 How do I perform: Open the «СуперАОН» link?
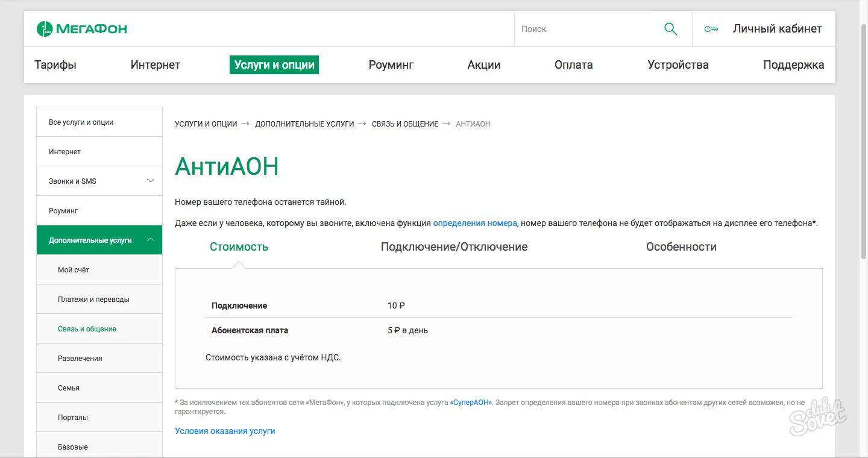(x=471, y=402)
